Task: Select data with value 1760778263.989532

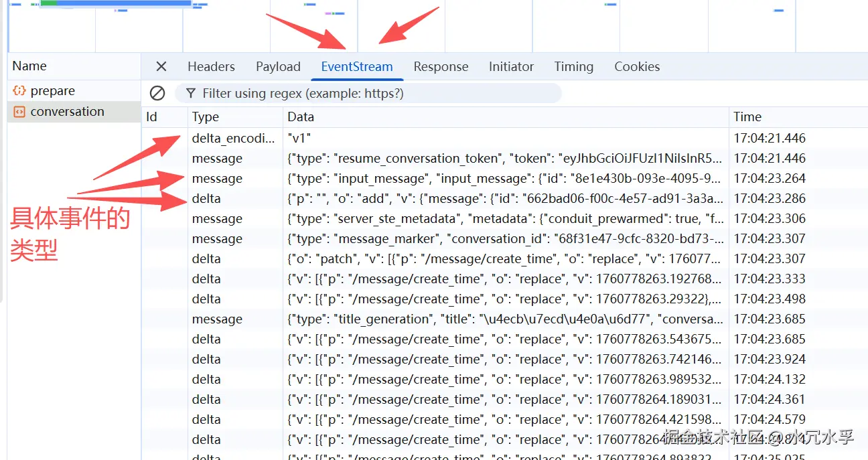Action: coord(505,379)
